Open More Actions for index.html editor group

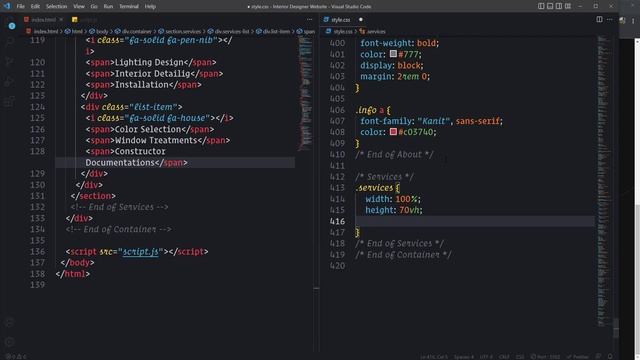pyautogui.click(x=309, y=19)
